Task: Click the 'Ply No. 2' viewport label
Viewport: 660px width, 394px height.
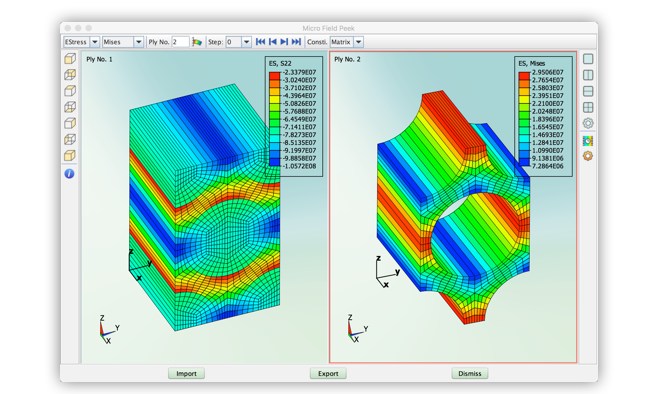Action: (347, 59)
